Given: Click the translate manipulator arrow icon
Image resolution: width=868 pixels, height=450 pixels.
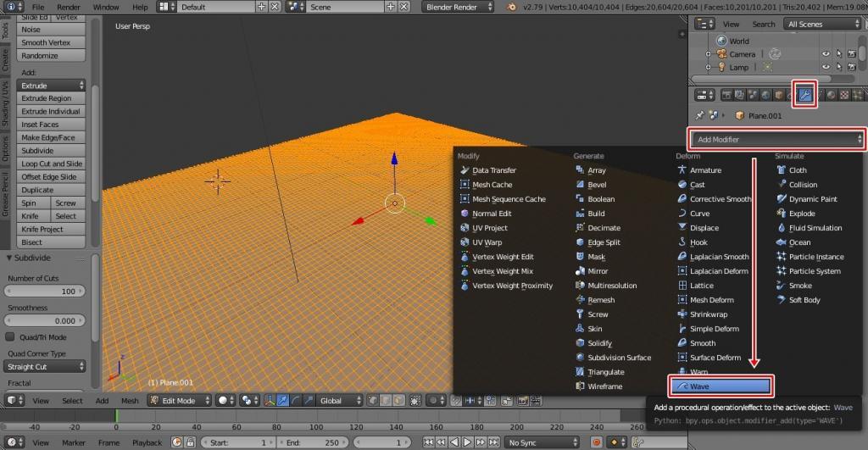Looking at the screenshot, I should (x=283, y=400).
